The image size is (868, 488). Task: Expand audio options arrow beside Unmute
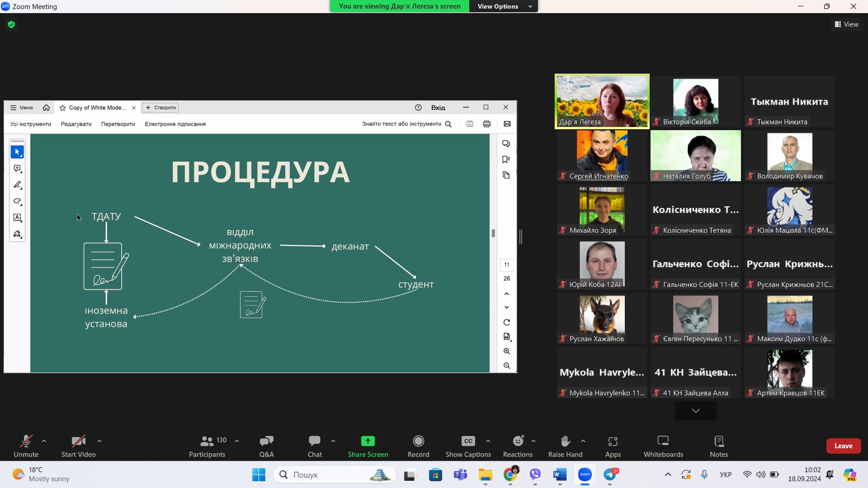pos(44,441)
